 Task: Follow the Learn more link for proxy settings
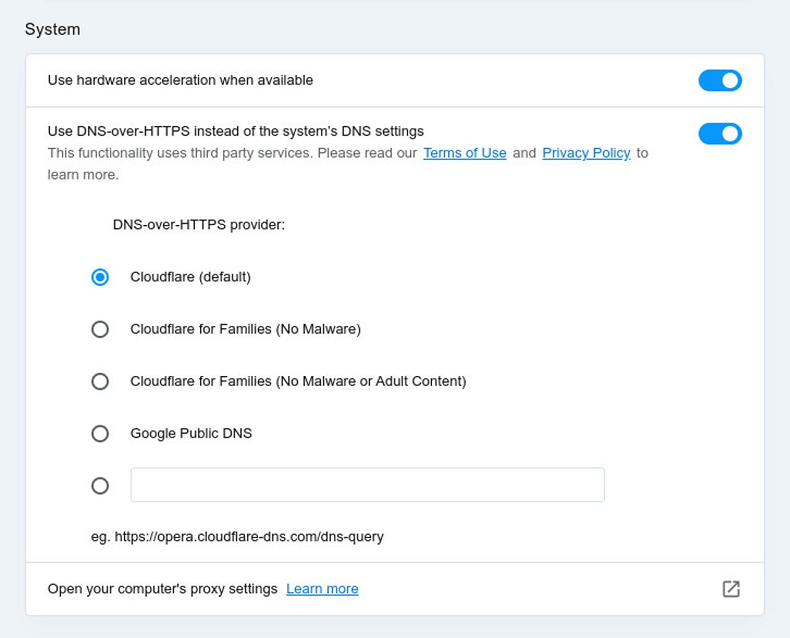(322, 589)
